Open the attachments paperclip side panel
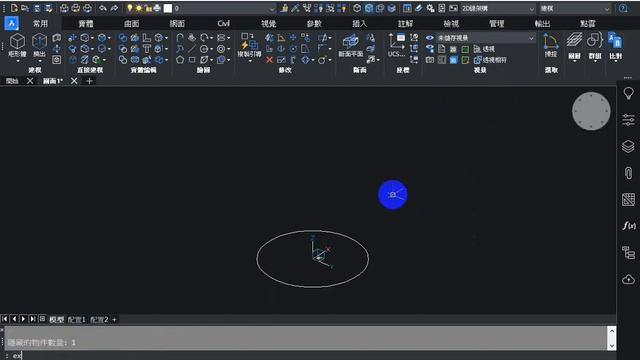Viewport: 640px width, 360px height. [x=629, y=173]
